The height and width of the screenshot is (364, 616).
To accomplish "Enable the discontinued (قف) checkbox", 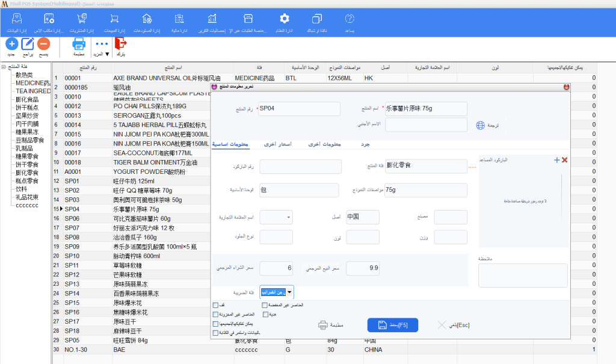I will 215,305.
